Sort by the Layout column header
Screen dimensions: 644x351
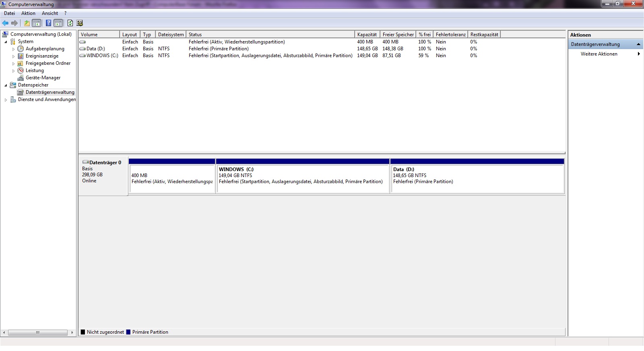tap(130, 35)
